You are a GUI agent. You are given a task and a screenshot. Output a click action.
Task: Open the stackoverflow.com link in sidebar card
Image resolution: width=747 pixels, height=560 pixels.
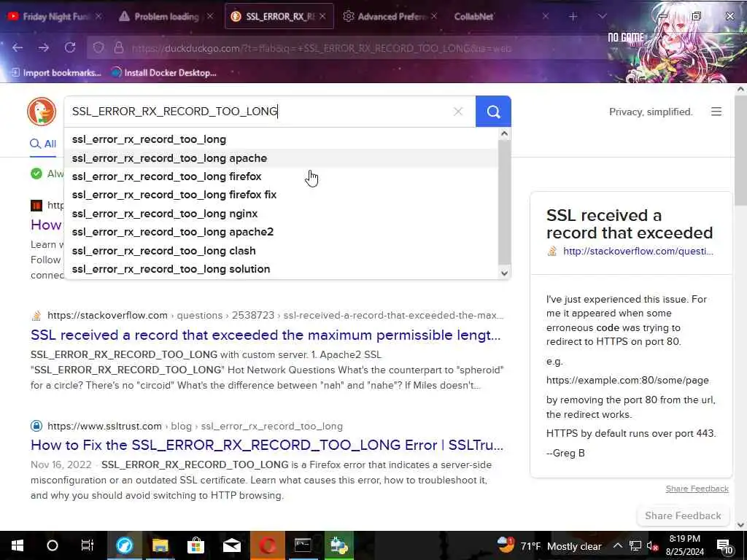tap(638, 252)
